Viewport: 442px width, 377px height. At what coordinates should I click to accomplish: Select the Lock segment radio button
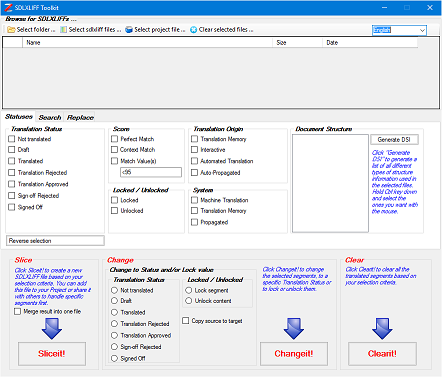click(x=188, y=290)
